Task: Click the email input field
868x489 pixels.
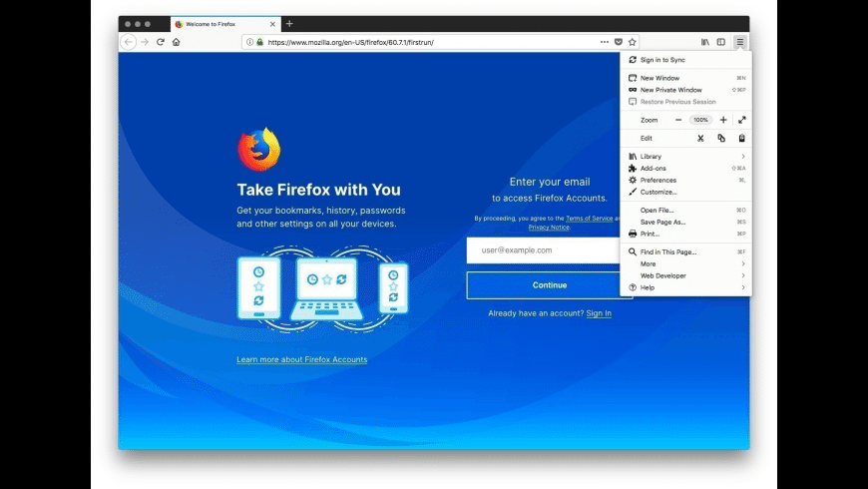Action: (x=543, y=250)
